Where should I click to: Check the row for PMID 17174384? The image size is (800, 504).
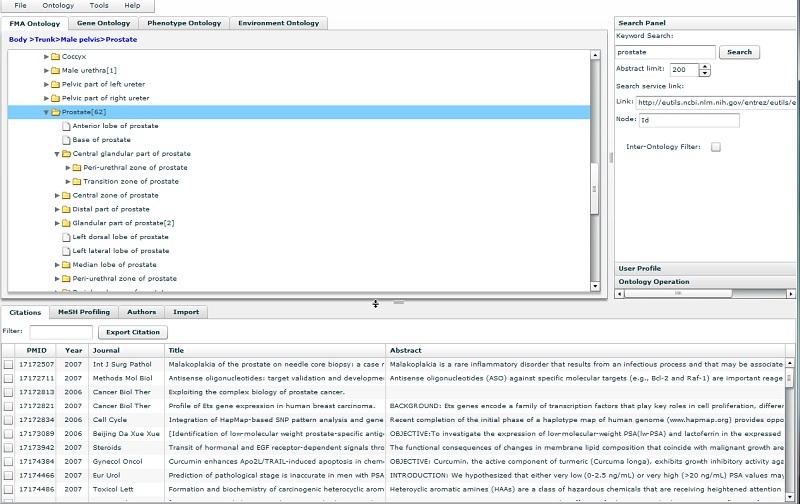click(8, 462)
